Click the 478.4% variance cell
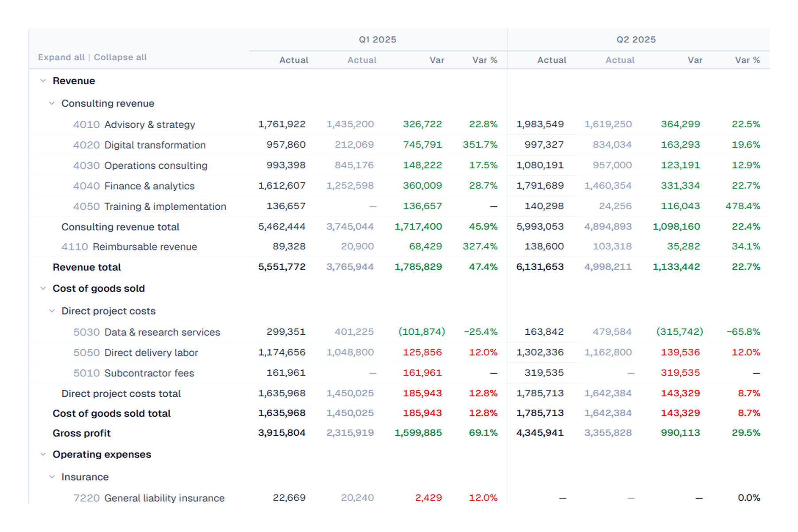 point(743,206)
